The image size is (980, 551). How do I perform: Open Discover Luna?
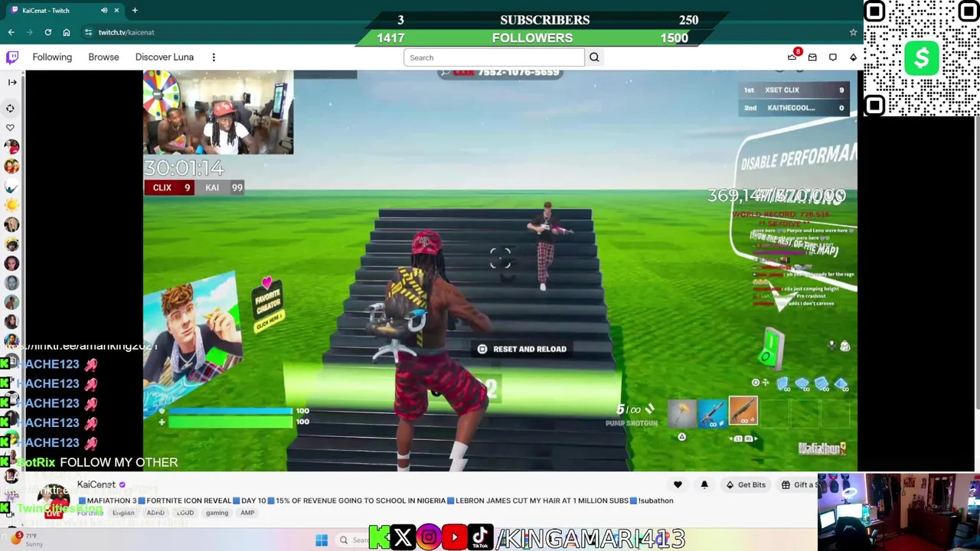[x=165, y=57]
